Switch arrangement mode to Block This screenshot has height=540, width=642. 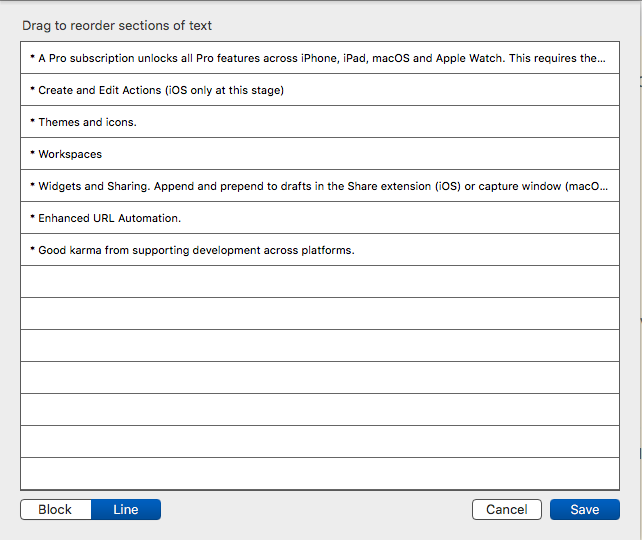point(56,509)
